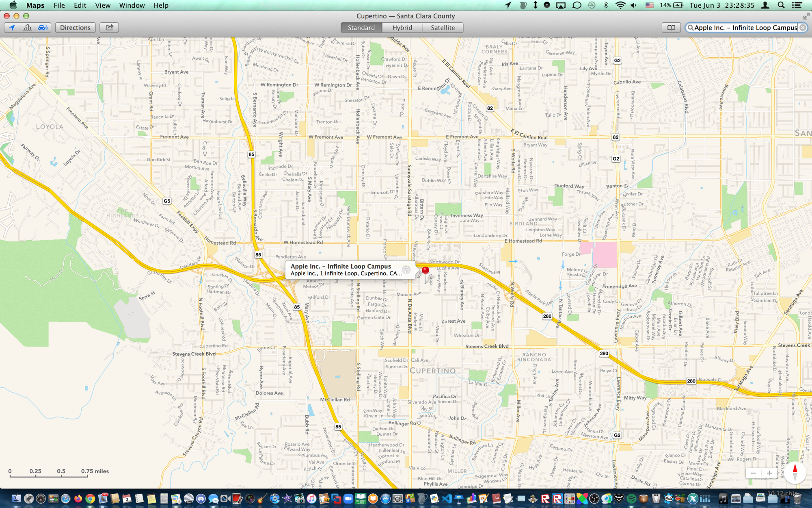Click the Share button in toolbar

[x=109, y=28]
